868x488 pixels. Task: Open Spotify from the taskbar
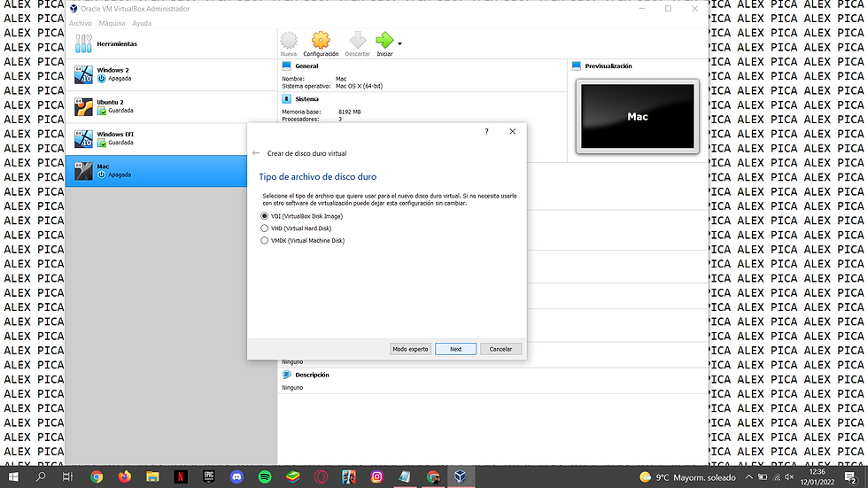pyautogui.click(x=265, y=477)
